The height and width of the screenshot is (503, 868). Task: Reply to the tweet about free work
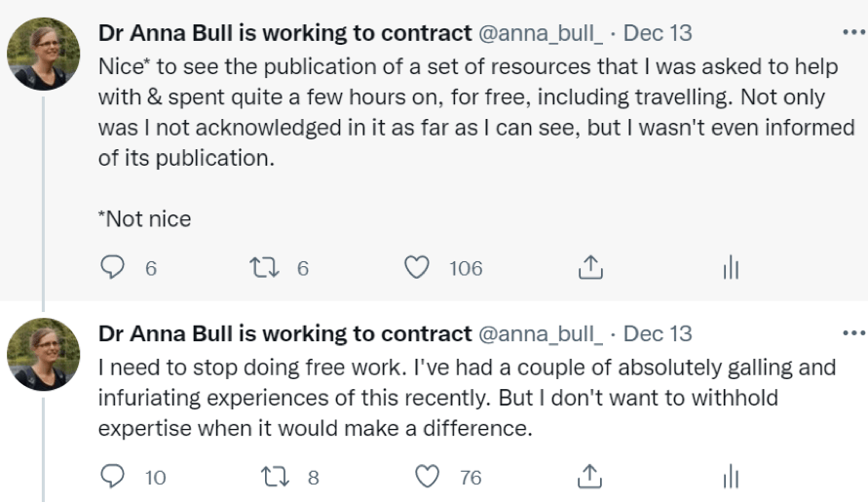tap(113, 477)
